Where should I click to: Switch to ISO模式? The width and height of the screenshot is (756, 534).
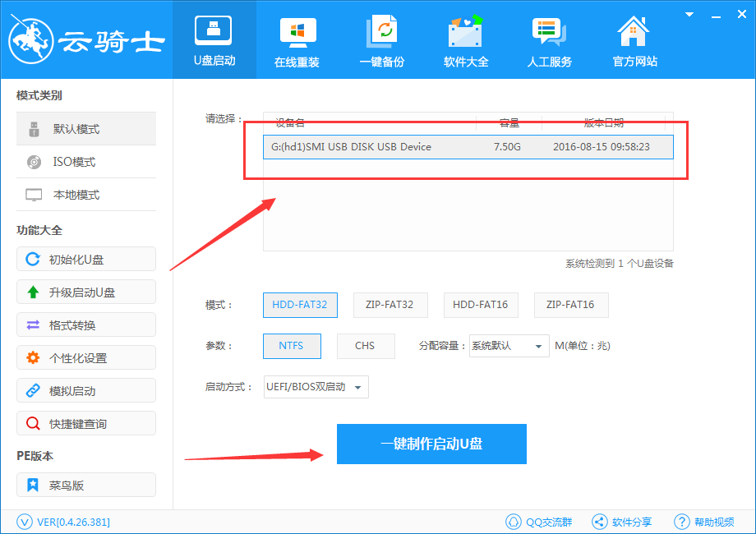(x=85, y=162)
